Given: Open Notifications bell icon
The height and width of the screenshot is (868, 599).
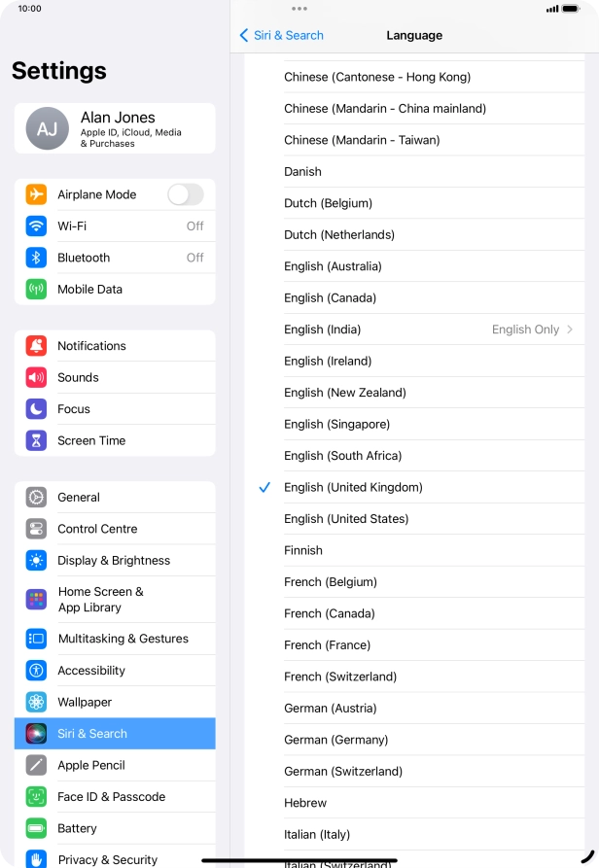Looking at the screenshot, I should pos(36,346).
